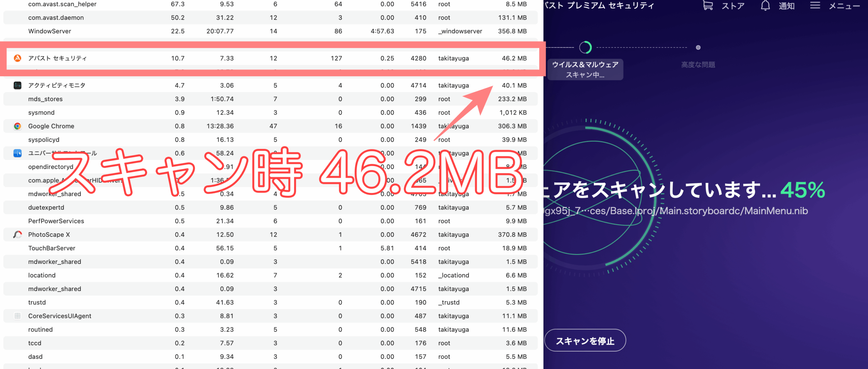The width and height of the screenshot is (868, 369).
Task: Click the 通知 label in Avast header
Action: click(787, 6)
